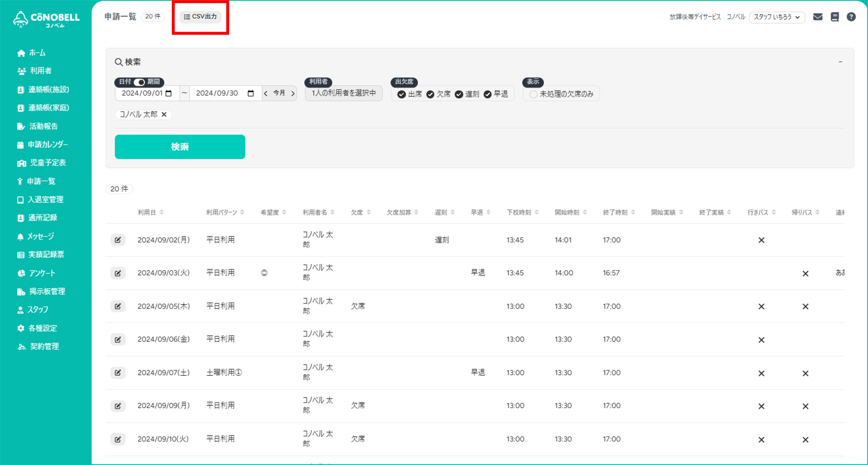
Task: Toggle the 日付/期間 switch
Action: coord(139,82)
